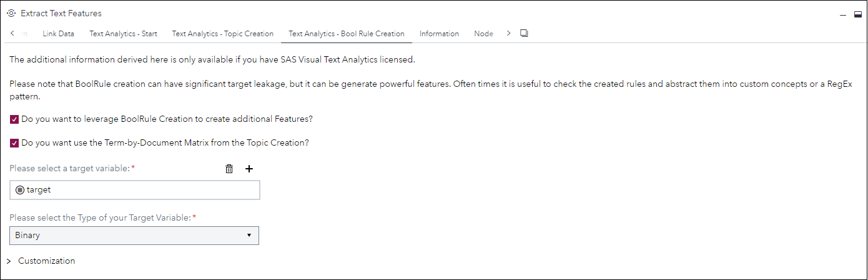
Task: Uncheck use Term-by-Document Matrix checkbox
Action: [x=14, y=142]
